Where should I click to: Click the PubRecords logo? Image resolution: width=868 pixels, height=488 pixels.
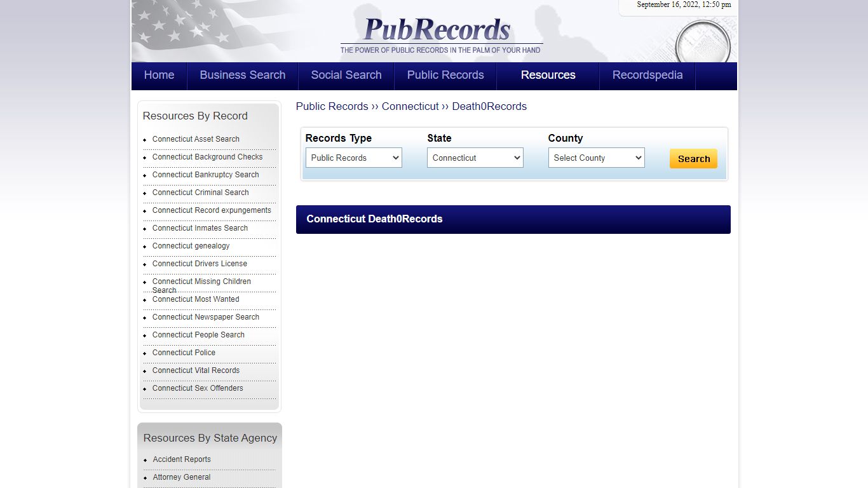click(x=437, y=29)
